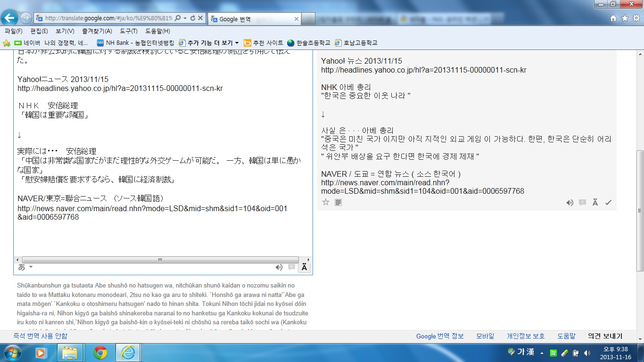
Task: Open the 즐겨찾기(A) menu
Action: tap(97, 31)
